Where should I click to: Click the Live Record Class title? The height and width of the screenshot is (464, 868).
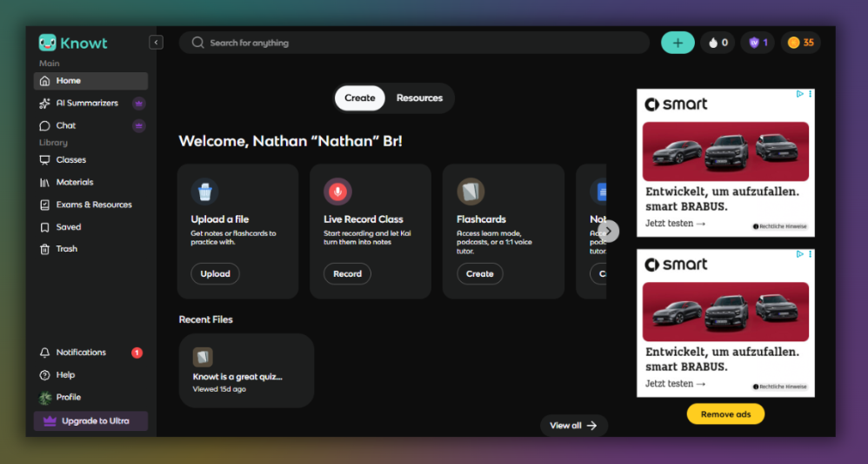(364, 219)
